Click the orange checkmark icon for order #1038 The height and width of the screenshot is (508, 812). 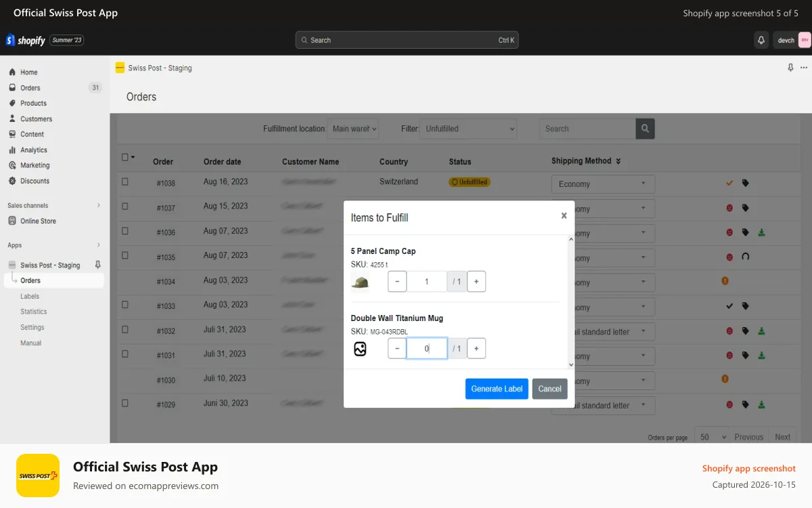tap(729, 183)
